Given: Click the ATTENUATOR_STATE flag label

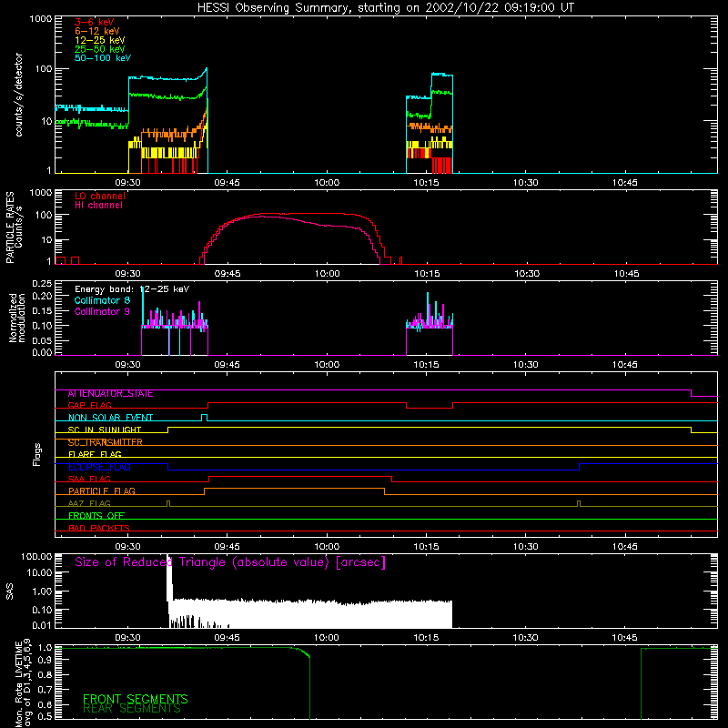Looking at the screenshot, I should point(110,394).
